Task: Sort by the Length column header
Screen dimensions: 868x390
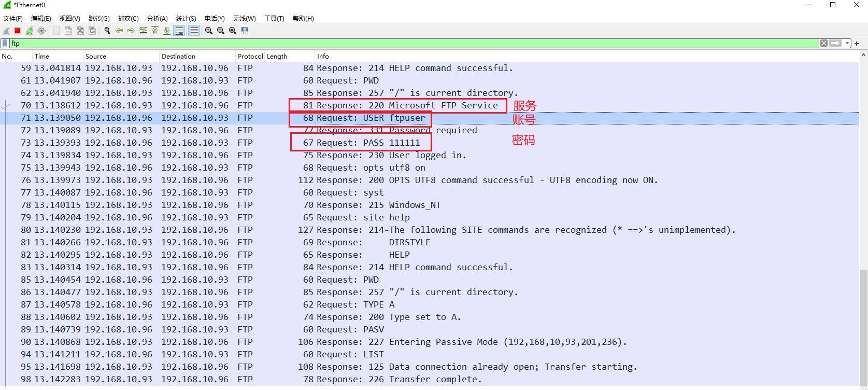Action: tap(290, 56)
